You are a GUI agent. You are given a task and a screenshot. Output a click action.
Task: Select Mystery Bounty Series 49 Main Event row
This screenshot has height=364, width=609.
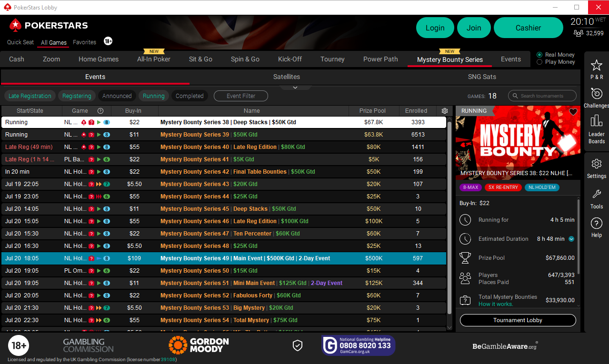[224, 258]
